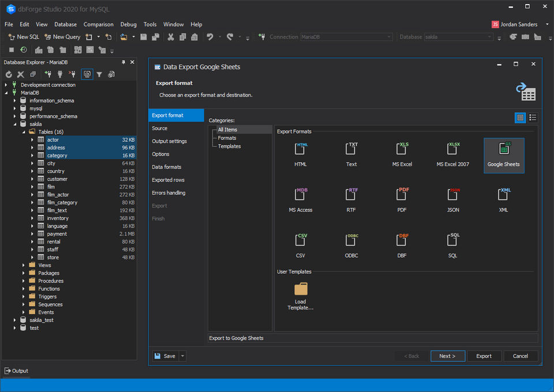The height and width of the screenshot is (392, 554).
Task: Expand the Views folder in tree
Action: point(24,265)
